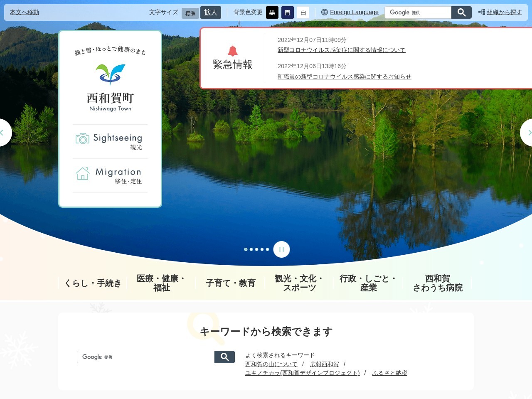
Task: Click 広報西和賀 keyword link
Action: point(324,364)
